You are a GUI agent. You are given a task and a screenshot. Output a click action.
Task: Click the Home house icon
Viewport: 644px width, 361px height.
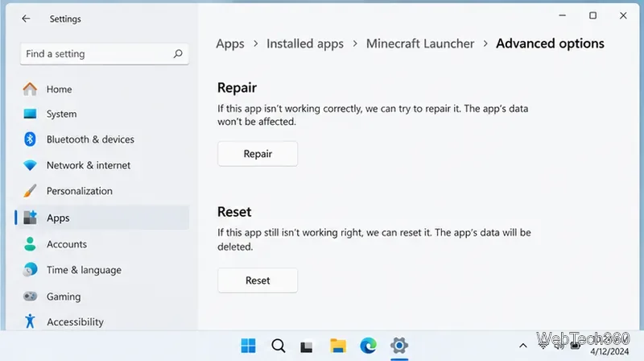(30, 89)
